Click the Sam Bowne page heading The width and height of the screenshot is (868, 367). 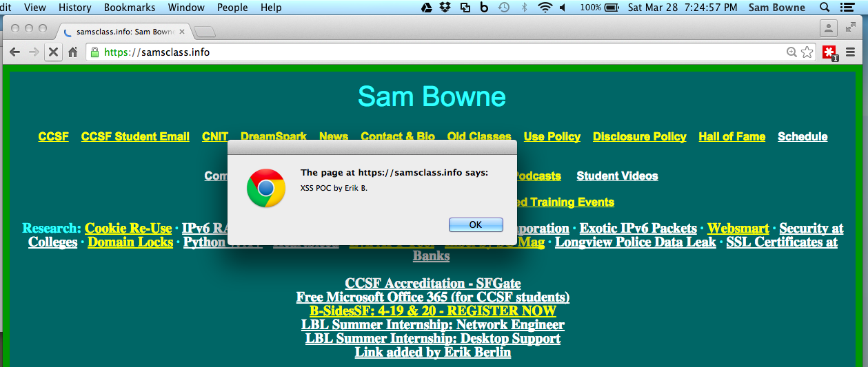click(x=432, y=96)
